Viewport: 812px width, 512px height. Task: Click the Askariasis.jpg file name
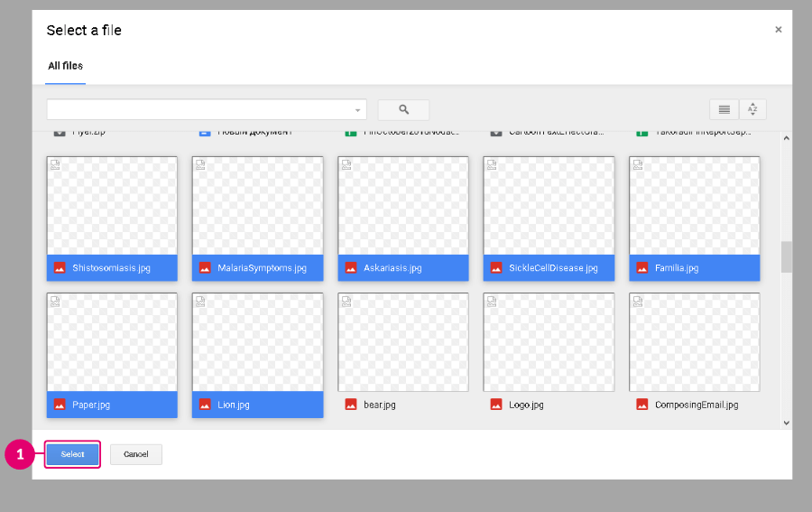tap(392, 268)
